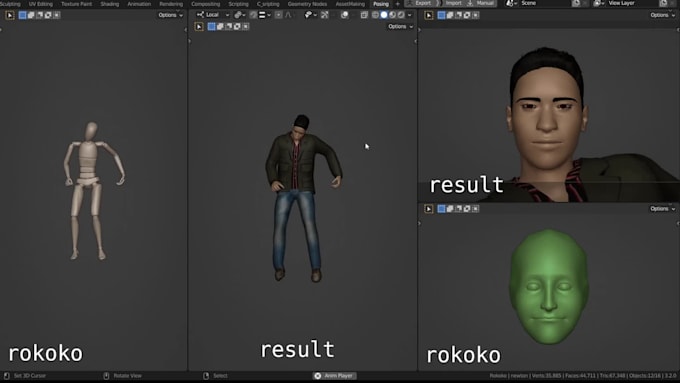Viewport: 680px width, 383px height.
Task: Toggle viewport overlays
Action: (344, 15)
